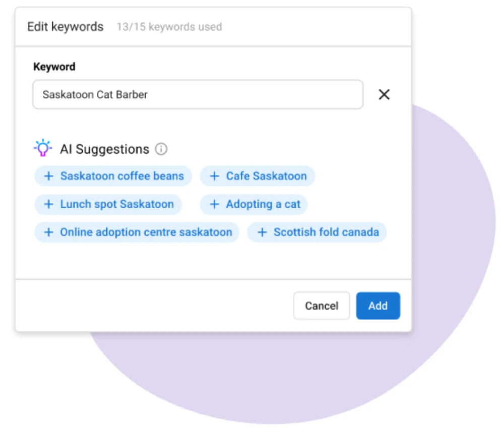Click the bold Keyword field label
This screenshot has height=432, width=504.
click(54, 67)
